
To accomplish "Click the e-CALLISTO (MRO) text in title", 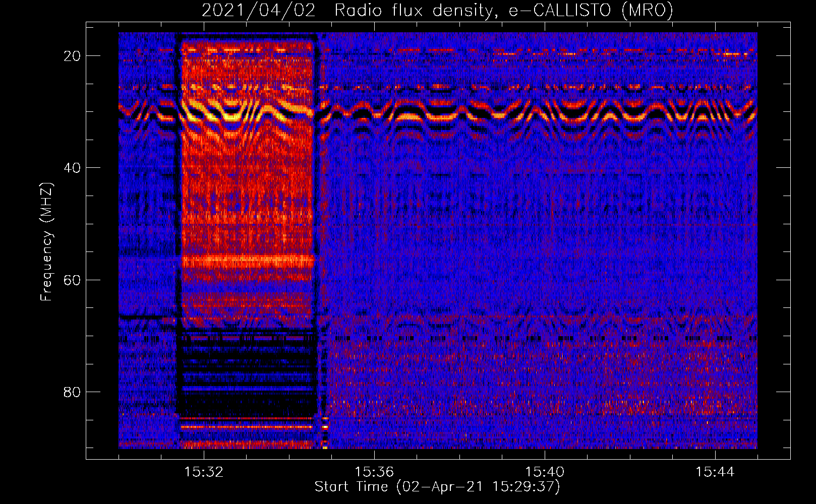I will point(591,11).
